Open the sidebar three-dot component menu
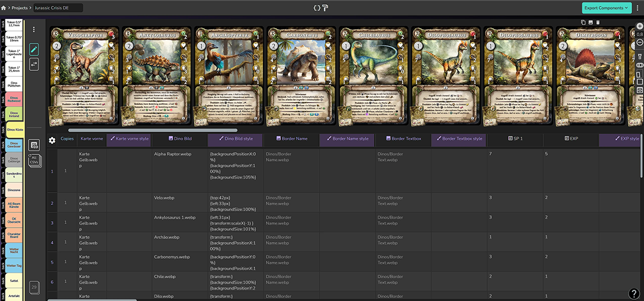 pyautogui.click(x=34, y=30)
